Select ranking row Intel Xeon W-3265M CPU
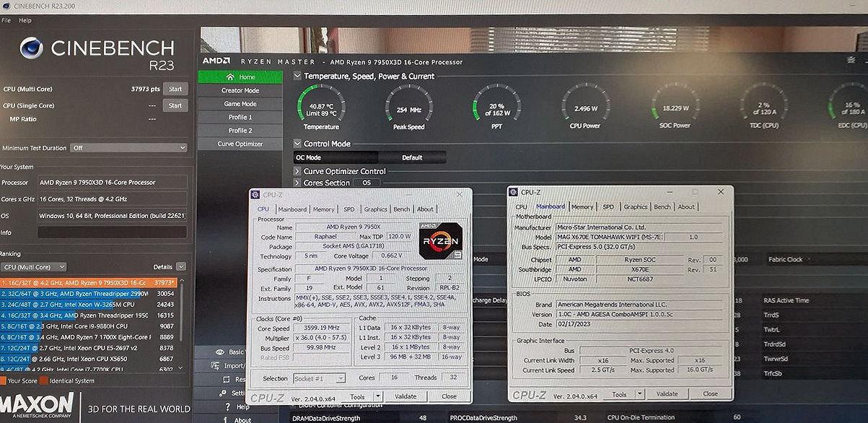Viewport: 868px width, 423px height. coord(88,305)
